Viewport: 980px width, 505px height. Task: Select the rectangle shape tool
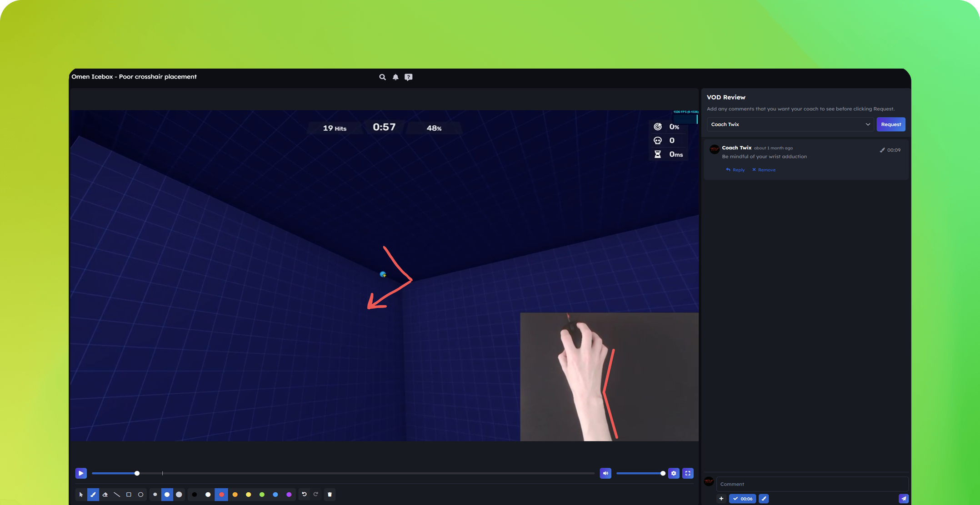(129, 495)
